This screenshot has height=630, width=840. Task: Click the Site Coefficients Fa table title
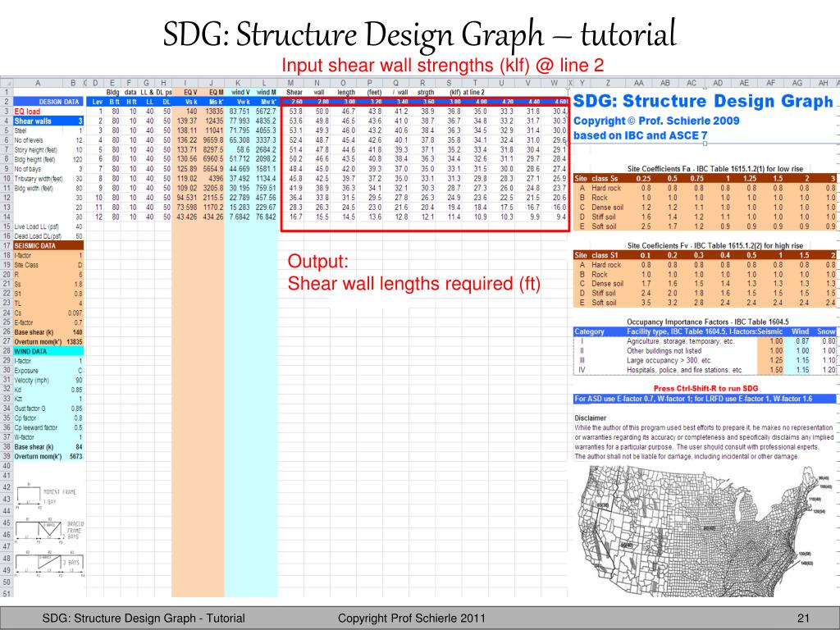tap(715, 169)
